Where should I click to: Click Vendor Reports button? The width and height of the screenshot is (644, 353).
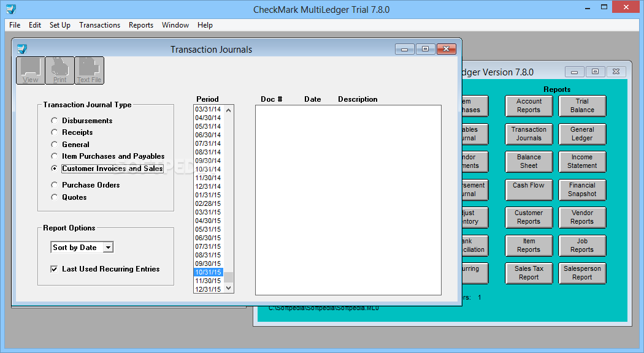click(x=582, y=218)
